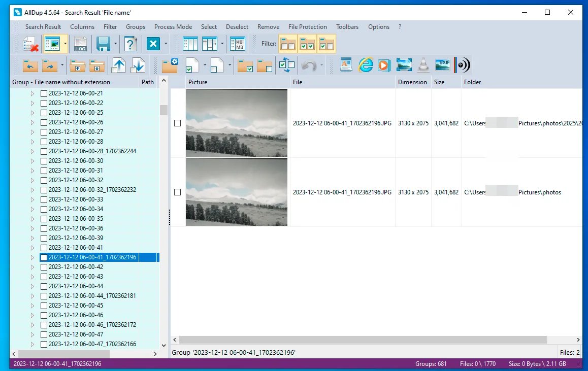
Task: Click the horizontal scrollbar of file list
Action: click(363, 340)
